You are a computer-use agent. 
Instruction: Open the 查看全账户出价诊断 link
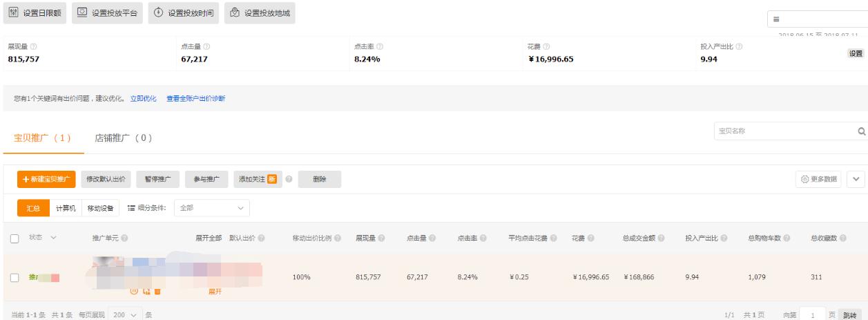[x=195, y=99]
